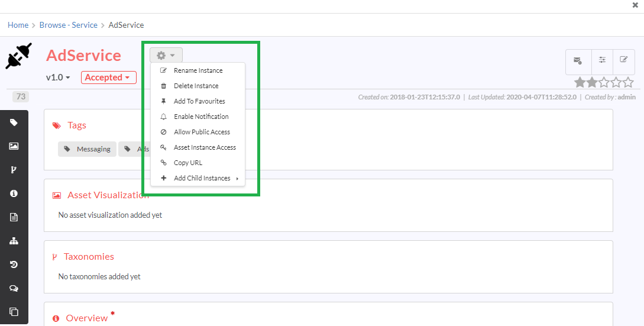Screen dimensions: 644x326
Task: Open the Accepted status dropdown
Action: tap(108, 78)
